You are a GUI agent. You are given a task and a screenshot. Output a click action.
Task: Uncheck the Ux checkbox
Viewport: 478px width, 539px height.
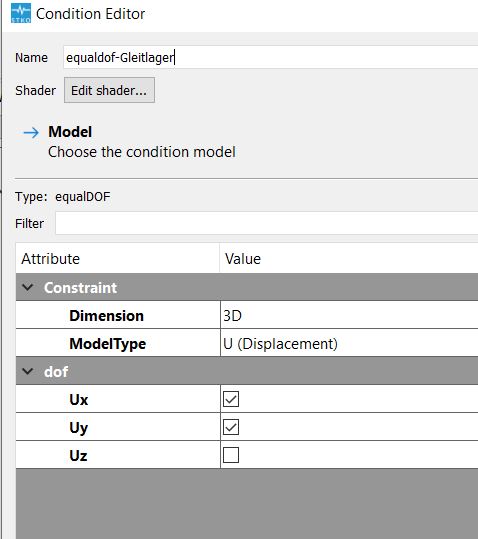pos(231,399)
